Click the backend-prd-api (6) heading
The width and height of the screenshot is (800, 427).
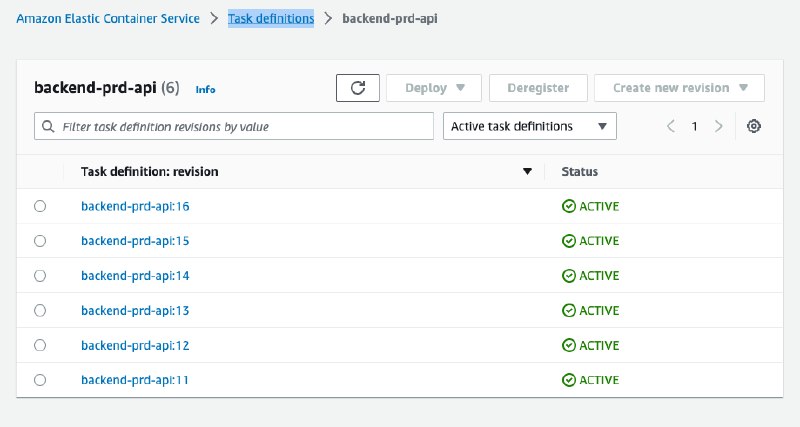coord(107,88)
